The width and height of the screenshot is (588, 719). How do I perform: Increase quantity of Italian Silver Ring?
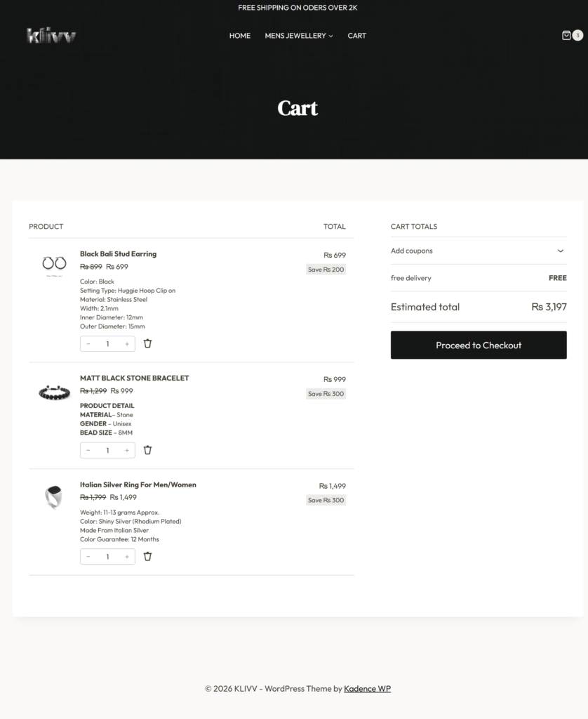(127, 557)
